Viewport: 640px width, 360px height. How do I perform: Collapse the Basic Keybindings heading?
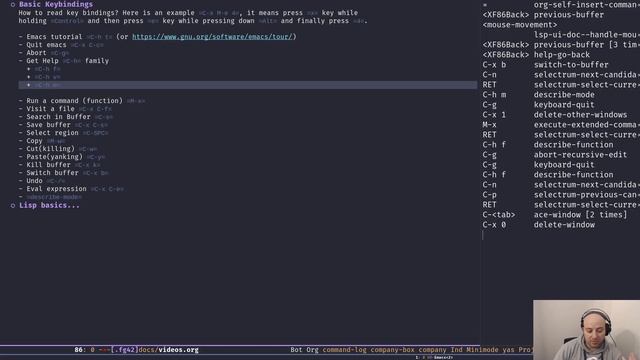click(x=56, y=4)
